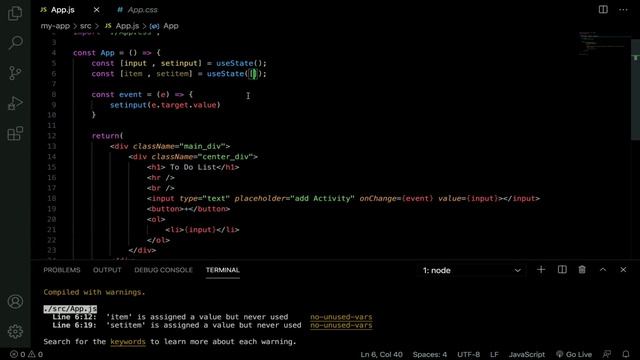This screenshot has width=640, height=360.
Task: Split the editor to the right
Action: coord(603,9)
